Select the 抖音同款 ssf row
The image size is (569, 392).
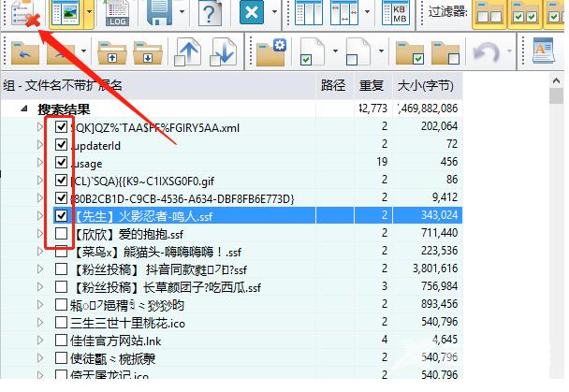click(x=231, y=269)
